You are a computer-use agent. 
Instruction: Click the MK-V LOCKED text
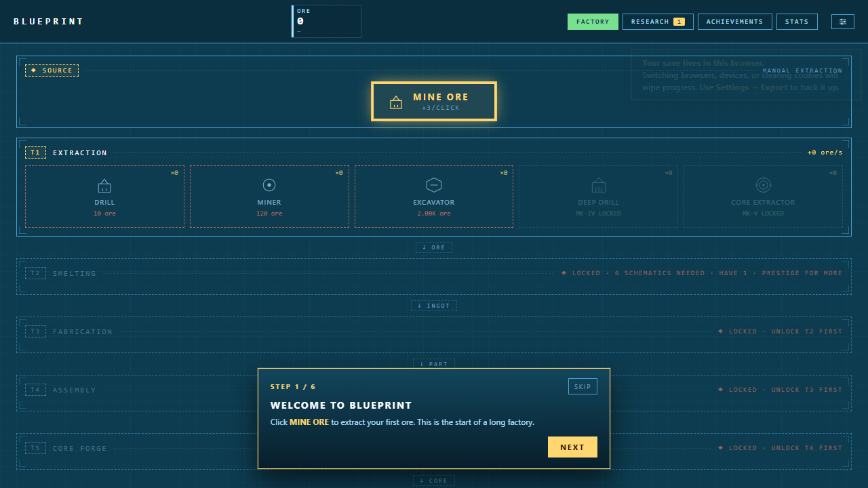click(764, 213)
